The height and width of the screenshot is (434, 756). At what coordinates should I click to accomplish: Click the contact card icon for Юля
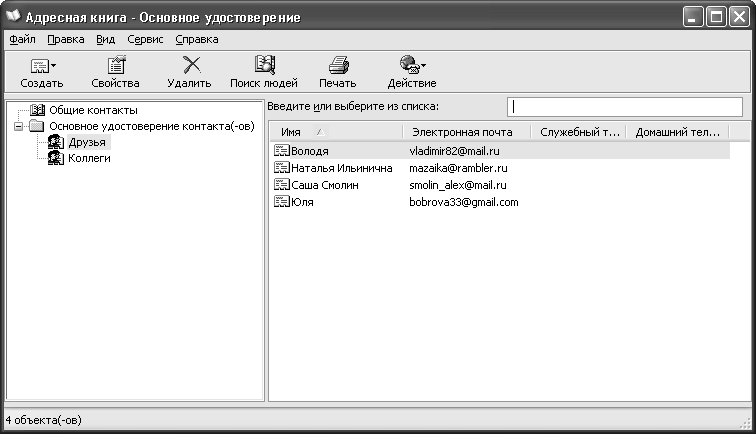(x=282, y=201)
